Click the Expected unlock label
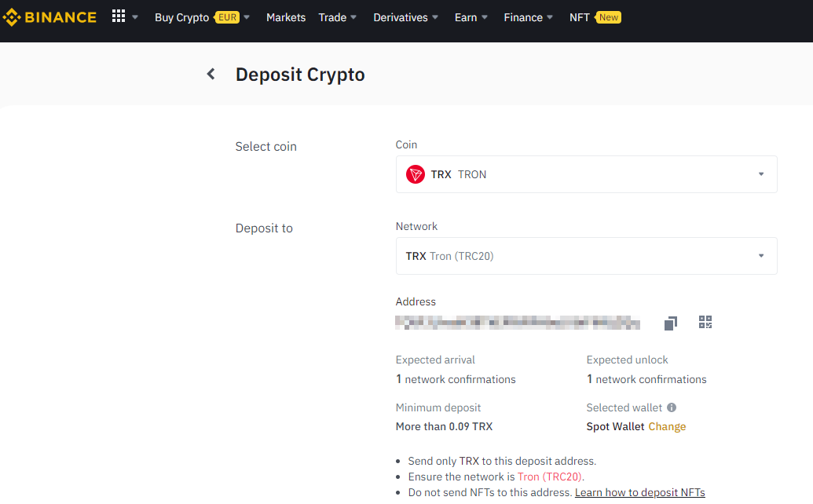The width and height of the screenshot is (813, 504). tap(627, 360)
